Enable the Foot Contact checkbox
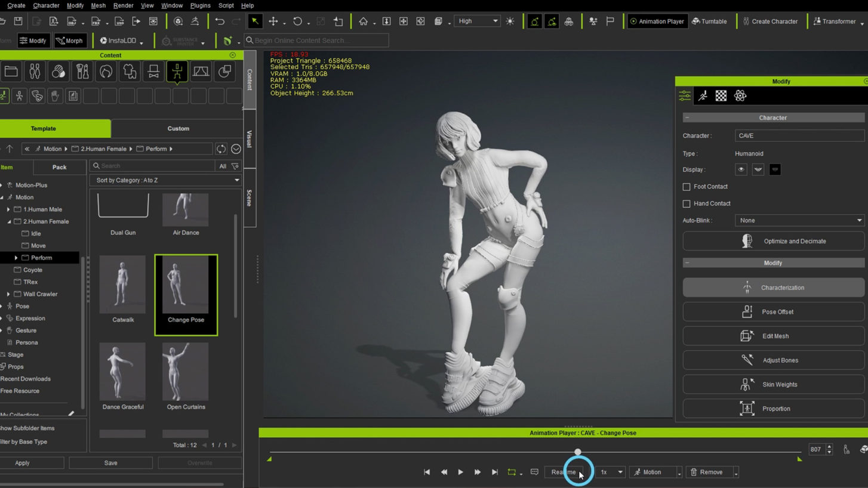 pyautogui.click(x=687, y=187)
